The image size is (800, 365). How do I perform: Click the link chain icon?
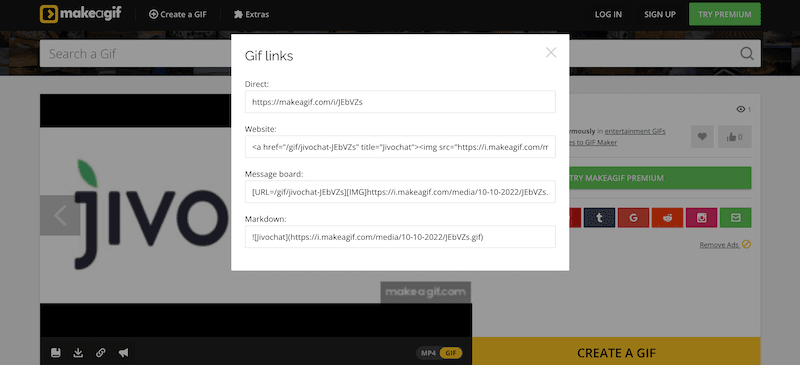[x=101, y=352]
